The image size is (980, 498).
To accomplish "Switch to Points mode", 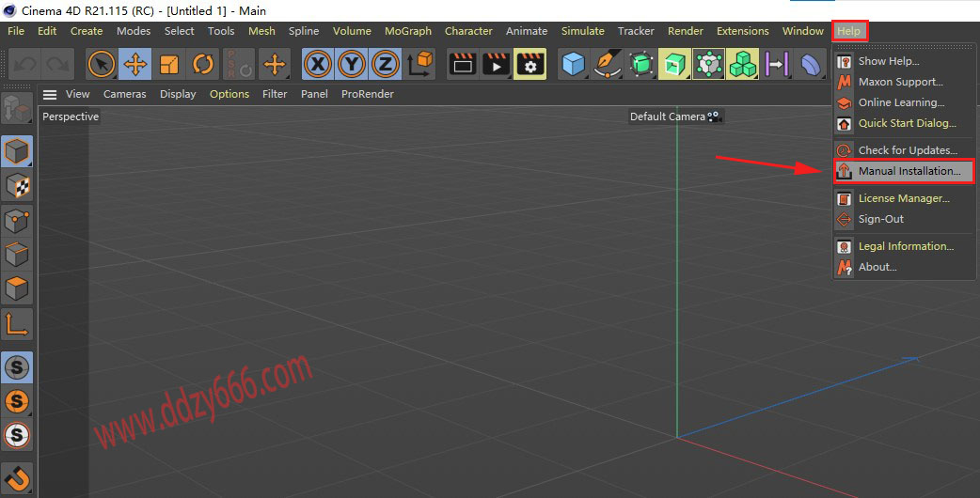I will click(17, 220).
